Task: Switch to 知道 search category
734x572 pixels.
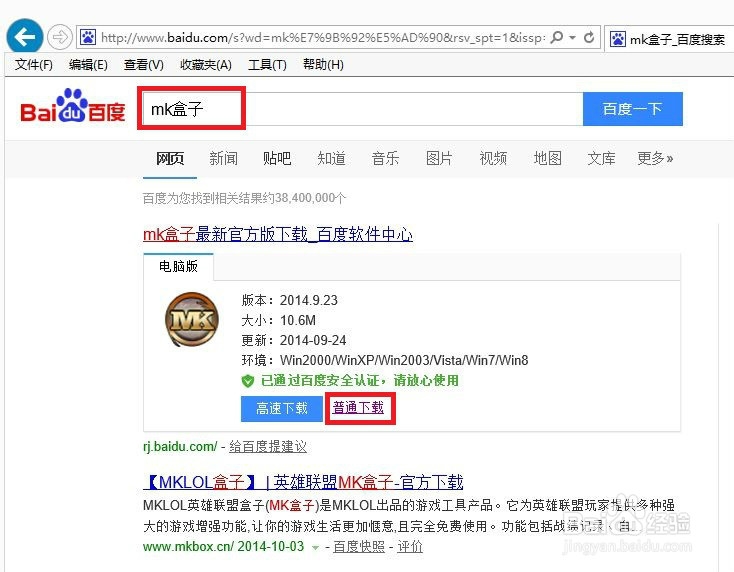Action: tap(331, 159)
